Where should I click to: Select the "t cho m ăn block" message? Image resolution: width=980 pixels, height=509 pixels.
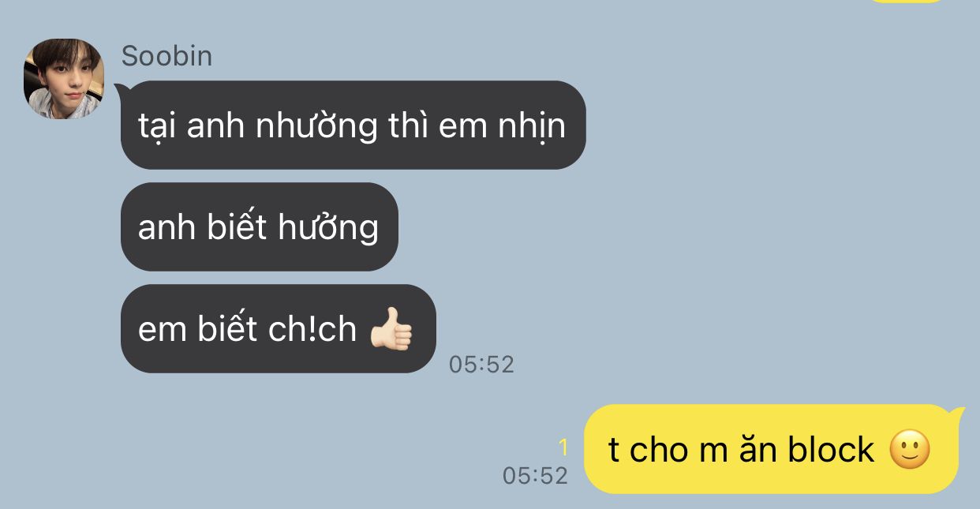point(771,449)
